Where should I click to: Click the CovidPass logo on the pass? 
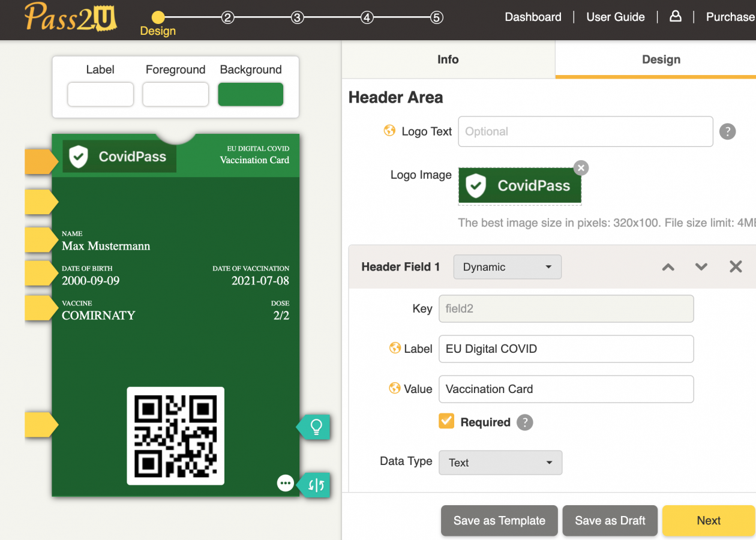tap(119, 157)
